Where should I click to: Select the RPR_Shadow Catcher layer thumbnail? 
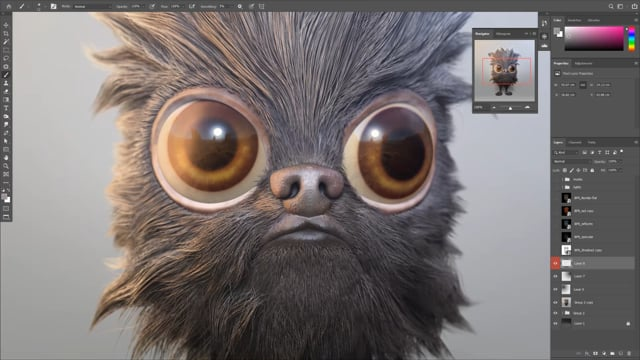pos(566,250)
